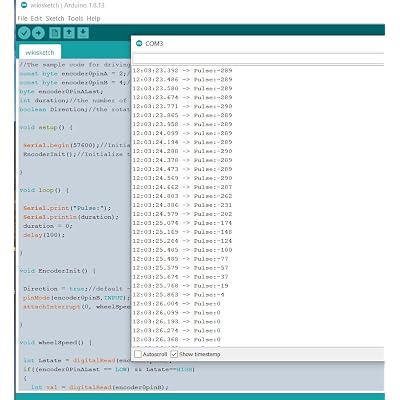Open the Edit menu

coord(36,18)
